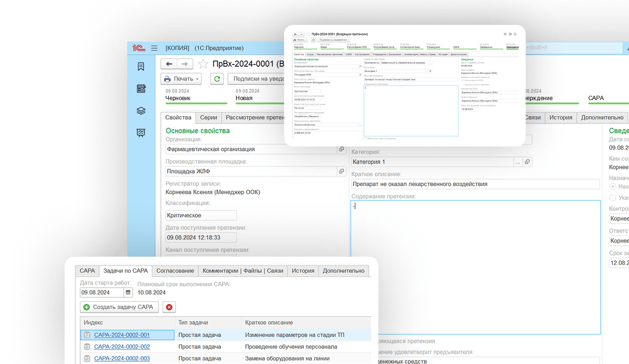Open История tab in tasks panel
Screen dimensions: 629x364
pyautogui.click(x=303, y=271)
